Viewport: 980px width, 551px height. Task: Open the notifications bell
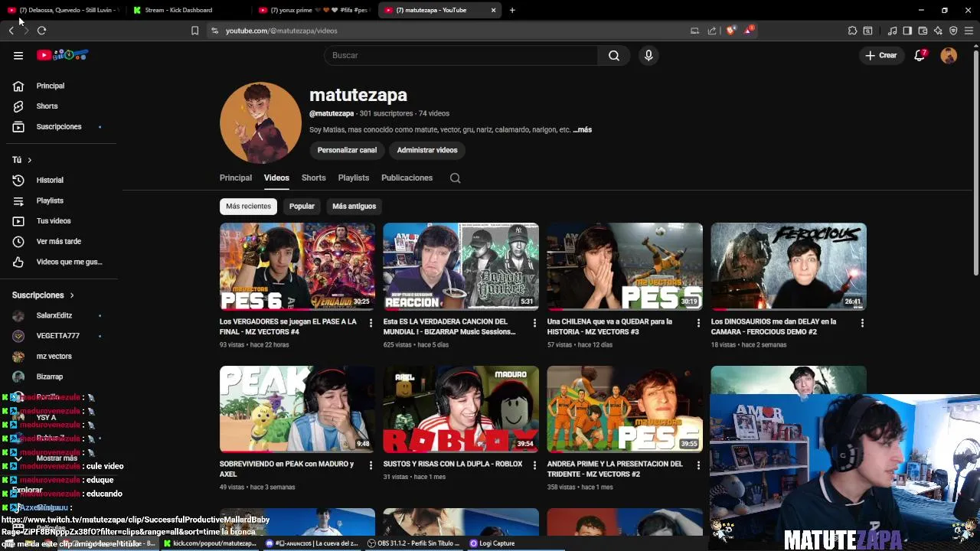pyautogui.click(x=920, y=55)
